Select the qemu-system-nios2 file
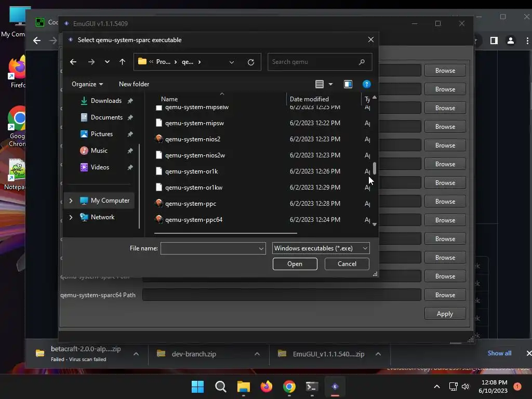This screenshot has height=399, width=532. pos(193,139)
